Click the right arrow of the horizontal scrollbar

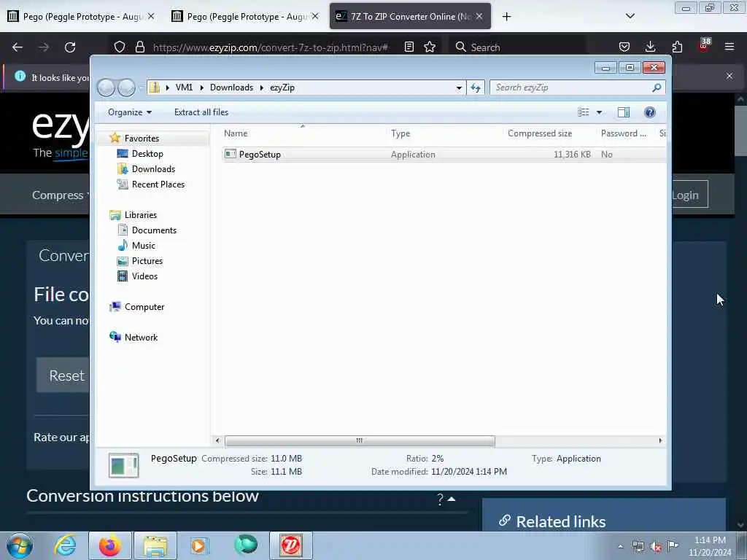660,441
